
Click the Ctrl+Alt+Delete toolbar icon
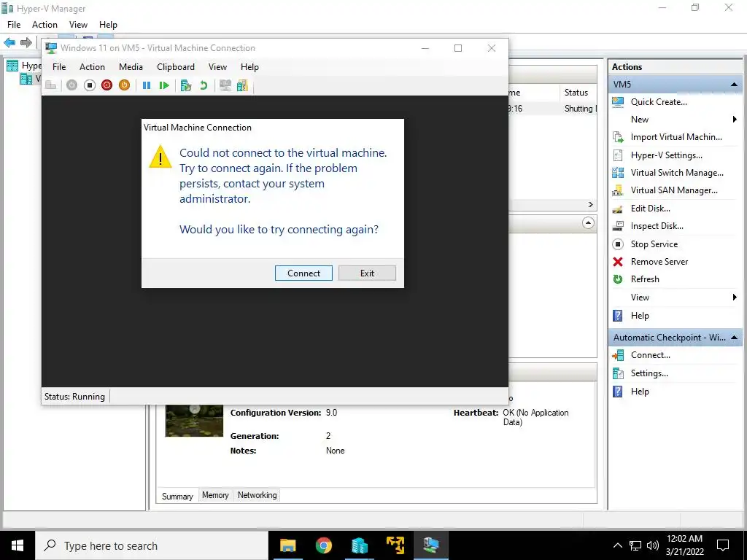[51, 85]
